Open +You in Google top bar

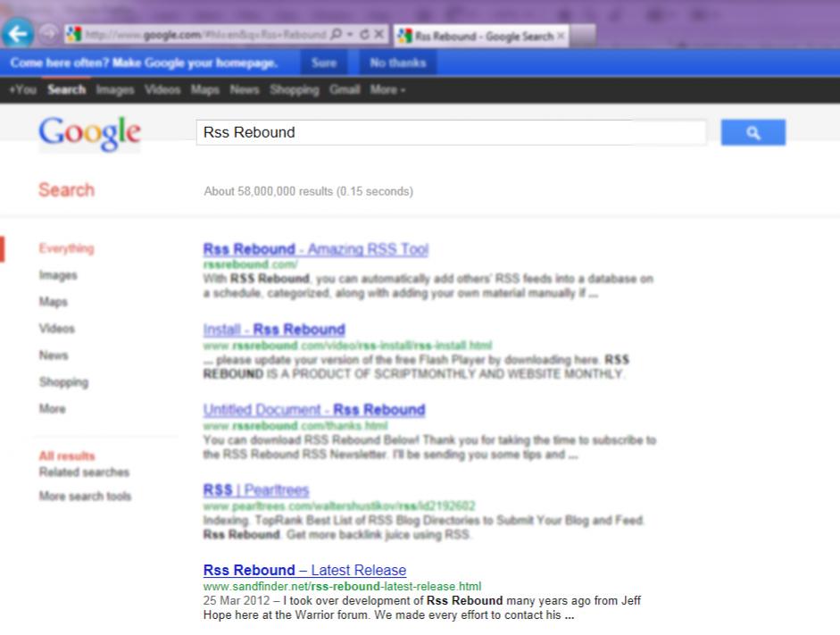pos(22,89)
